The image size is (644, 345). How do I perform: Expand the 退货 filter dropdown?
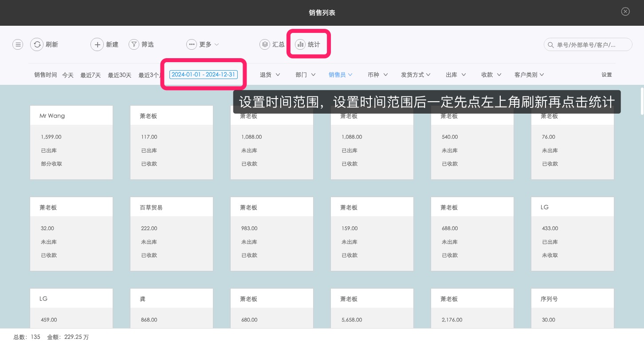[270, 75]
